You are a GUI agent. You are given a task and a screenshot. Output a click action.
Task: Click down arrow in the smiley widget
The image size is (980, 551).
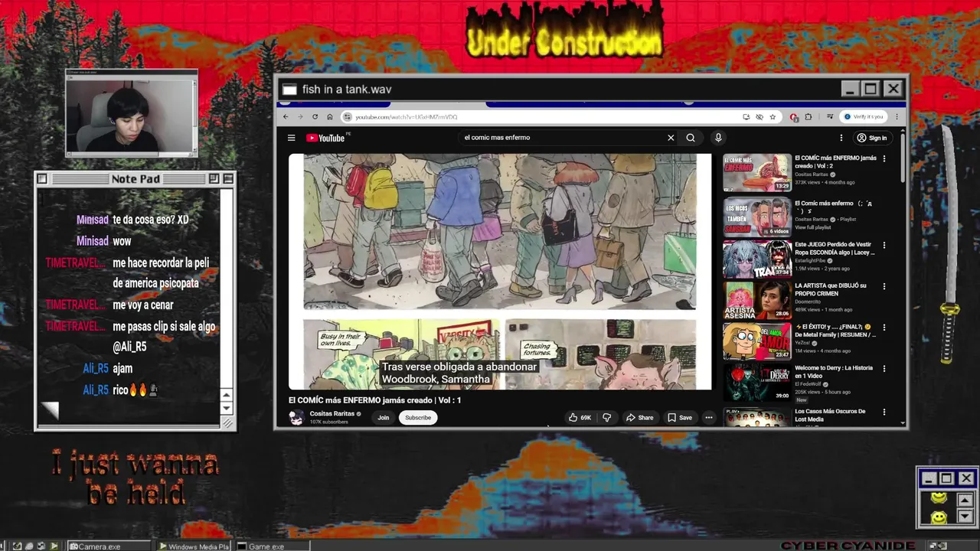965,517
